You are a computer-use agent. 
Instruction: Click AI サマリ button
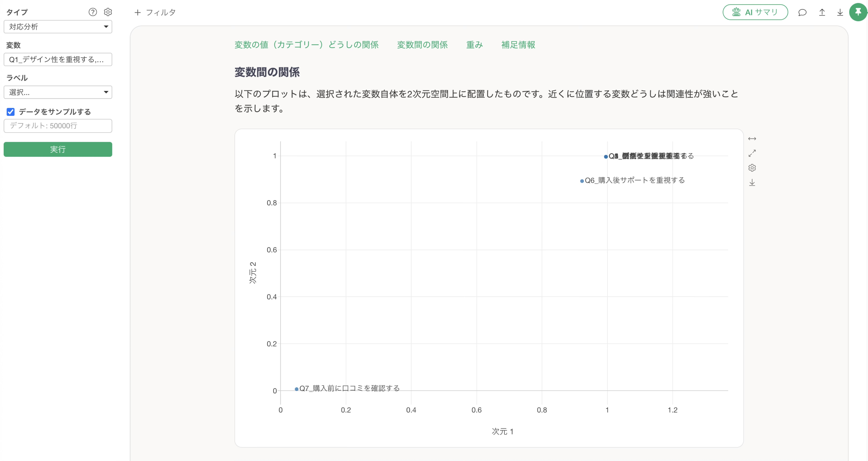coord(755,12)
